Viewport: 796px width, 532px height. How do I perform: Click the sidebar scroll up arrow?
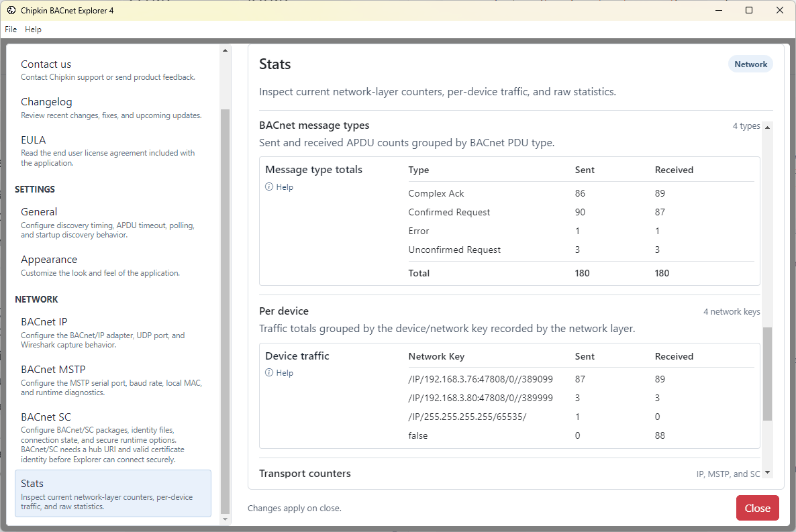tap(226, 50)
